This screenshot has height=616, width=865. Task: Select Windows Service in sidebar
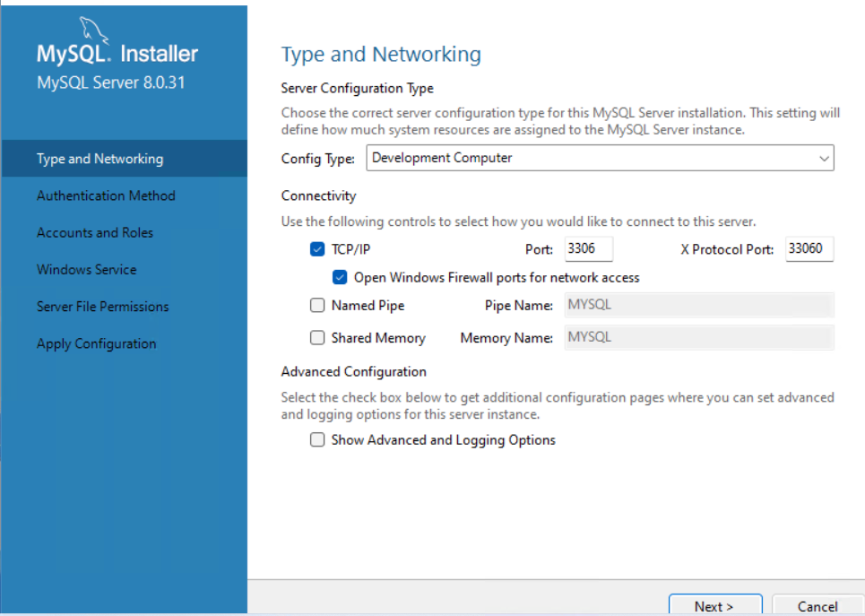tap(87, 269)
